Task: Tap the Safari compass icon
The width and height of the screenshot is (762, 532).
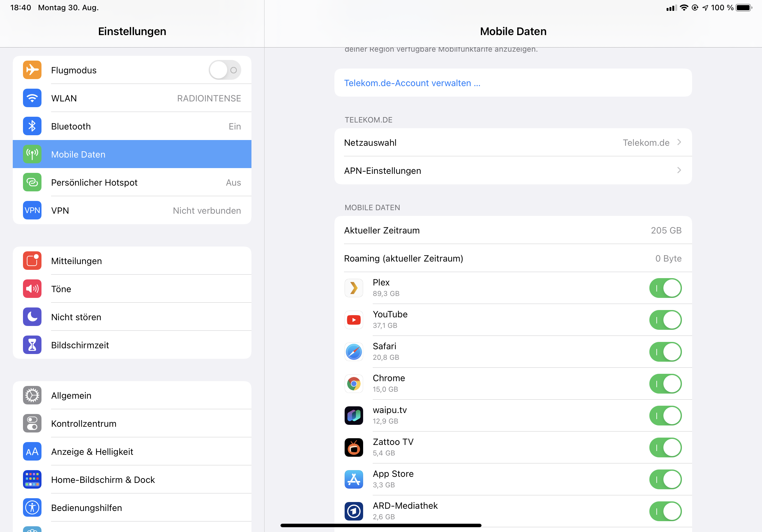Action: click(x=354, y=351)
